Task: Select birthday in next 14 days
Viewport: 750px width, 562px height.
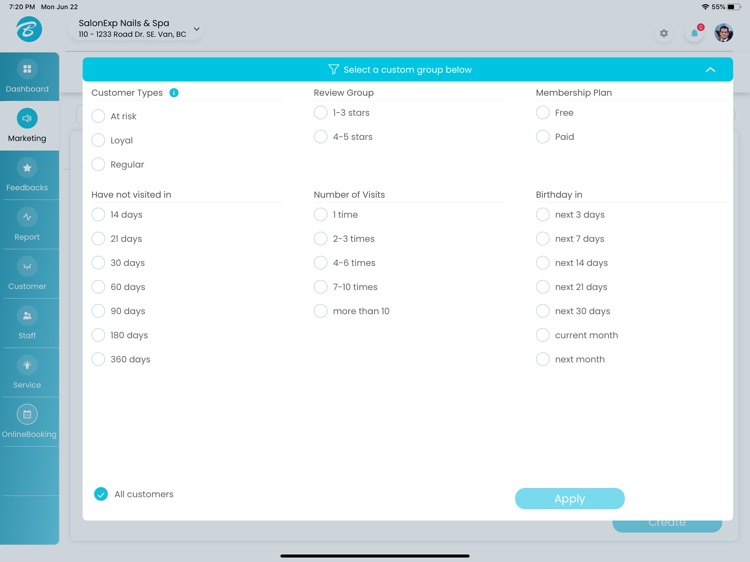Action: tap(543, 263)
